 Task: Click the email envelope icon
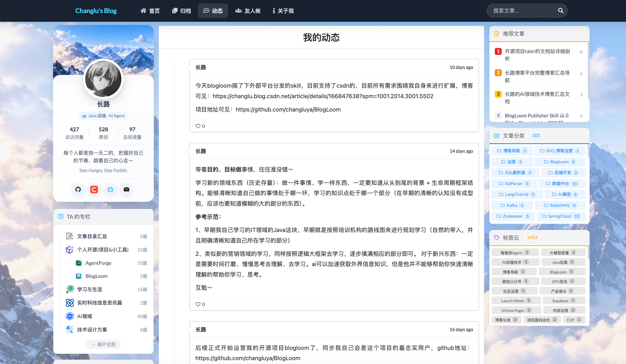click(x=126, y=189)
